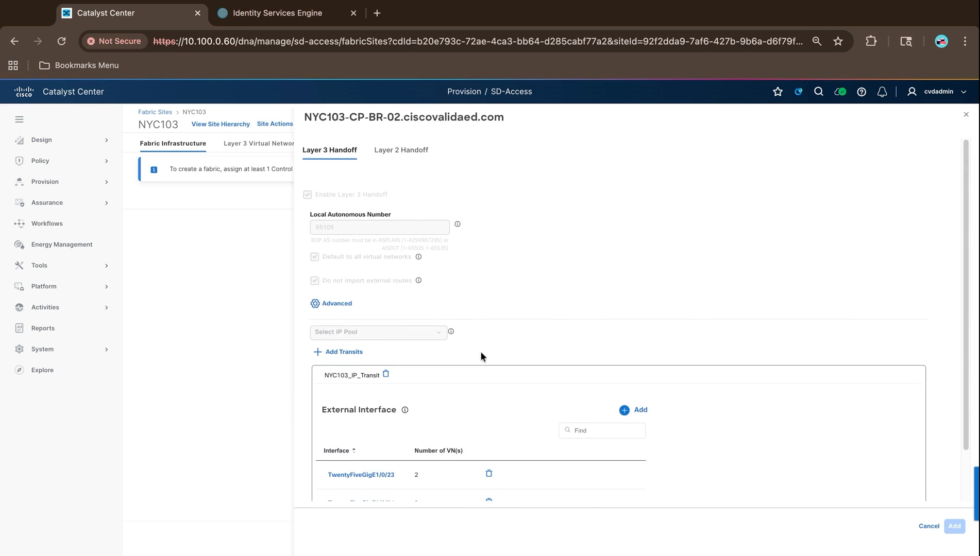Open the TwentyFiveGigE1/0/23 interface link
This screenshot has width=980, height=556.
pyautogui.click(x=361, y=475)
